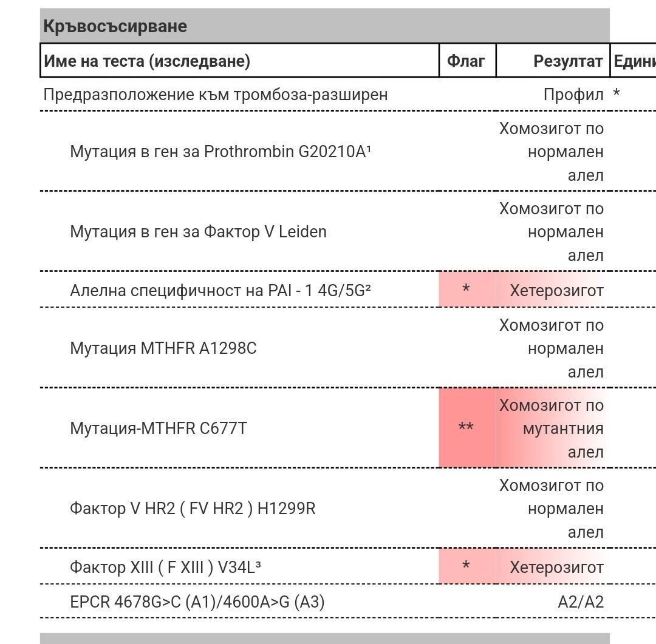Select the Предразположение към тромбоза-разширен row title

(x=215, y=95)
